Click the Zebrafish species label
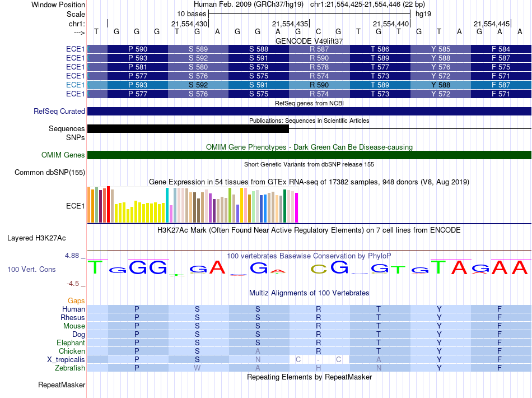The height and width of the screenshot is (398, 532). tap(69, 368)
